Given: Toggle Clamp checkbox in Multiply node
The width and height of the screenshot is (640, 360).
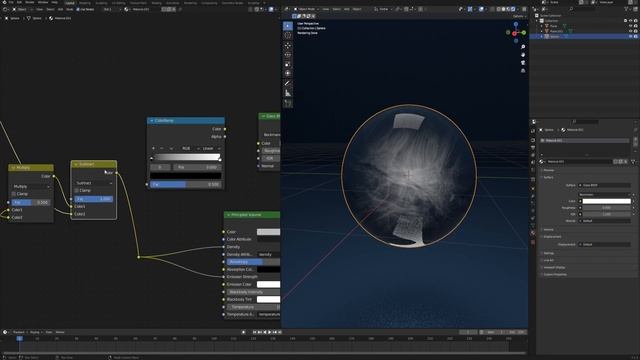Looking at the screenshot, I should (14, 194).
